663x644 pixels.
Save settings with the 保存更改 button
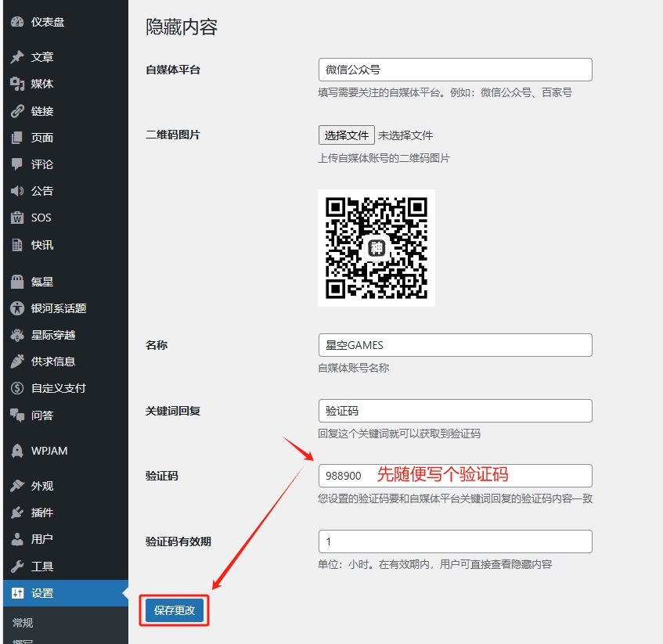(x=175, y=610)
